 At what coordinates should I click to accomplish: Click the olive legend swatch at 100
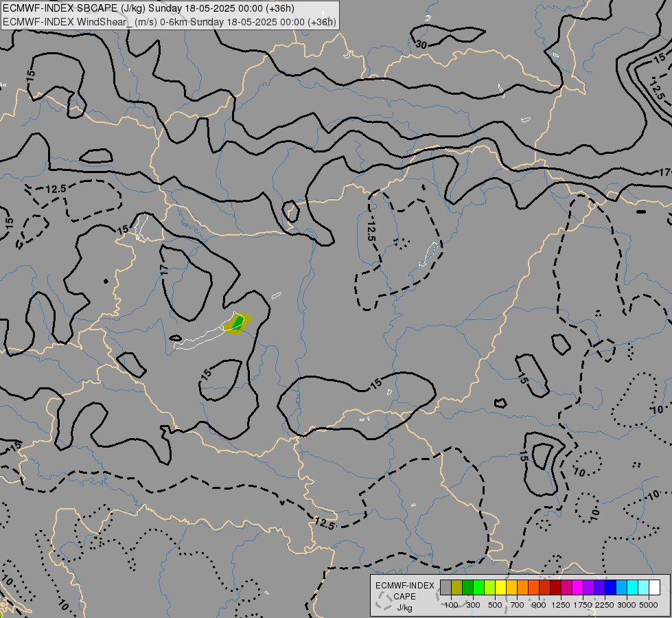click(457, 588)
